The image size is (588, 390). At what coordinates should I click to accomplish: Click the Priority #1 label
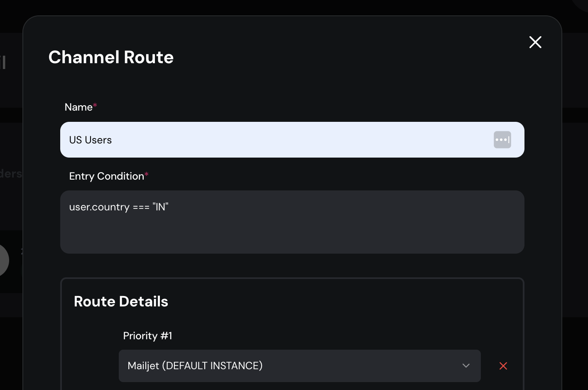pyautogui.click(x=147, y=336)
